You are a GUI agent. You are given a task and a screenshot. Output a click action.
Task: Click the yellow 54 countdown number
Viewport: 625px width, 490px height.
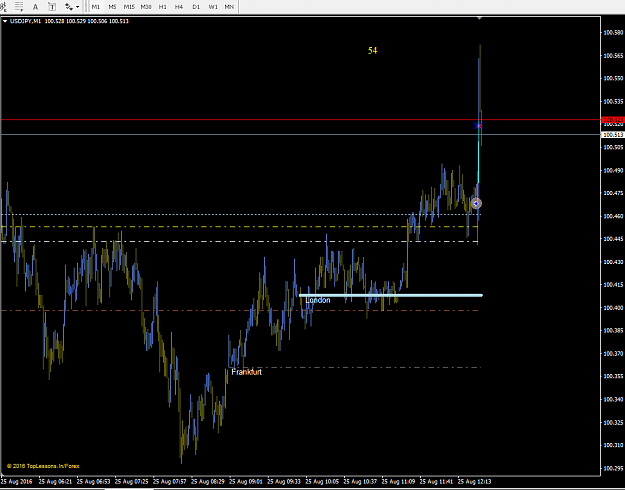(372, 50)
